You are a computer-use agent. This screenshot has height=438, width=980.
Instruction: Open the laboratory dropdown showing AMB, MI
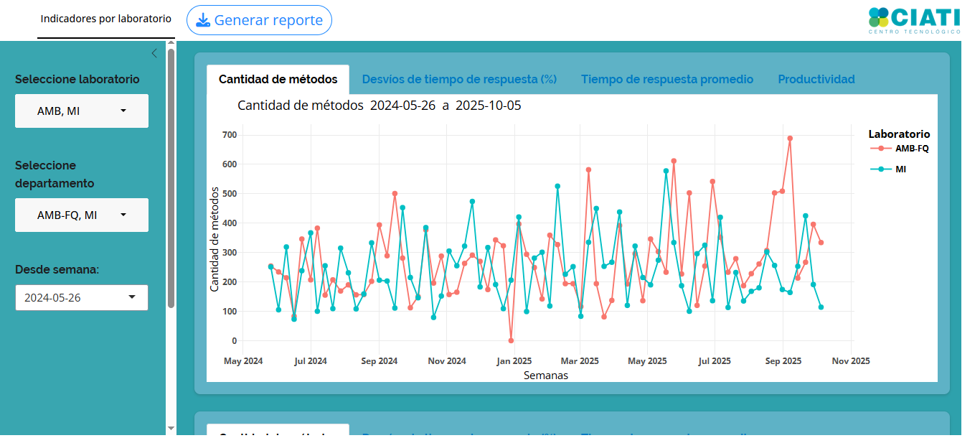pos(82,111)
